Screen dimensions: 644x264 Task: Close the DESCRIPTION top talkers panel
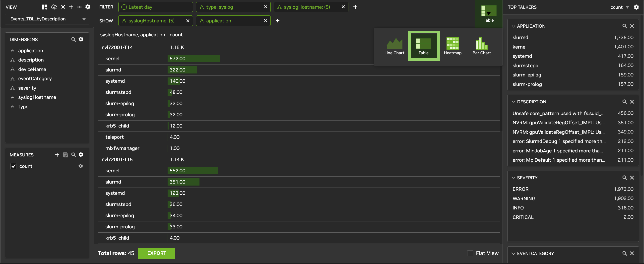pyautogui.click(x=632, y=102)
